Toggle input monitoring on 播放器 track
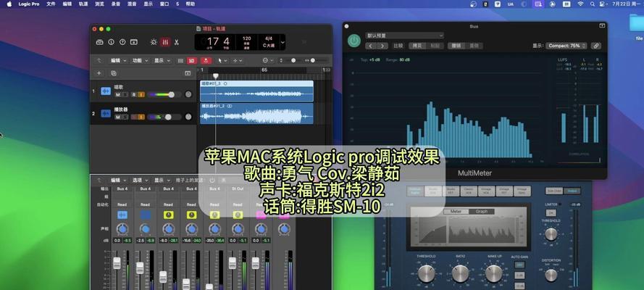The image size is (644, 290). 141,117
